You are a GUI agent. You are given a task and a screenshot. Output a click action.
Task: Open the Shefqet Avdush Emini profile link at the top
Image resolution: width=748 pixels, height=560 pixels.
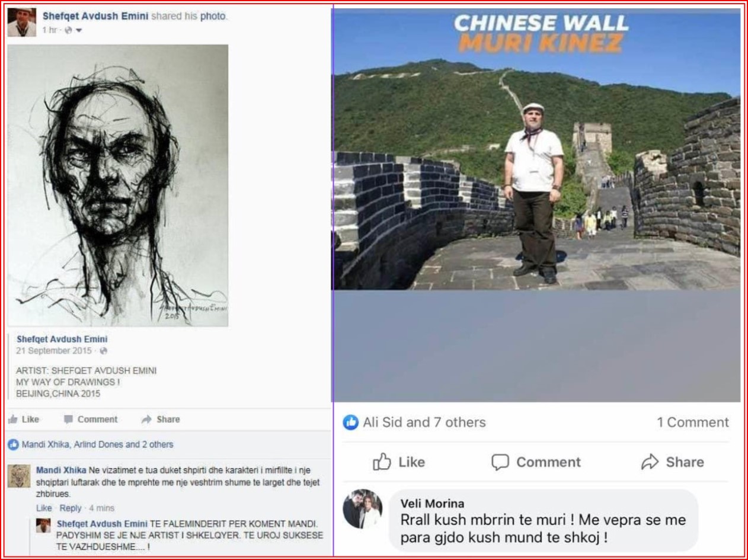point(95,17)
